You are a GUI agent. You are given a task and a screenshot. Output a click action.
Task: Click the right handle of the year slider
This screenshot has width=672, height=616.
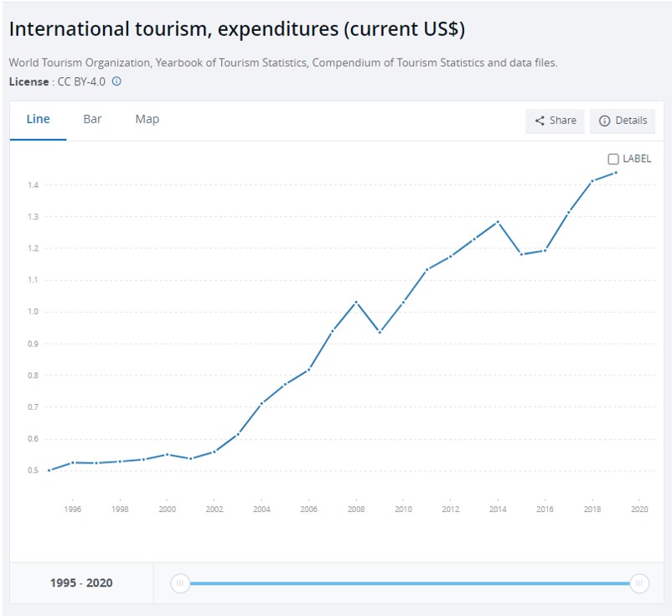click(x=639, y=583)
